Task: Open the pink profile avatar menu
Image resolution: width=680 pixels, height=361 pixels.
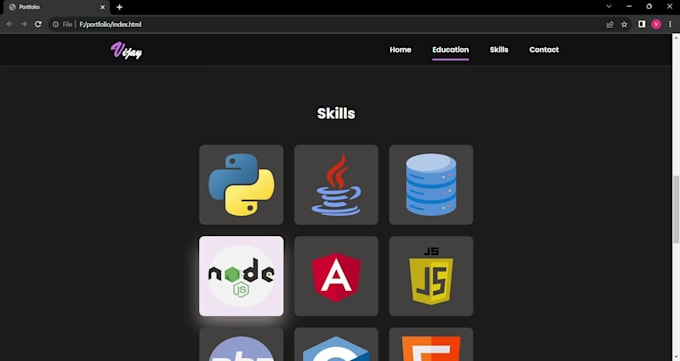Action: coord(656,24)
